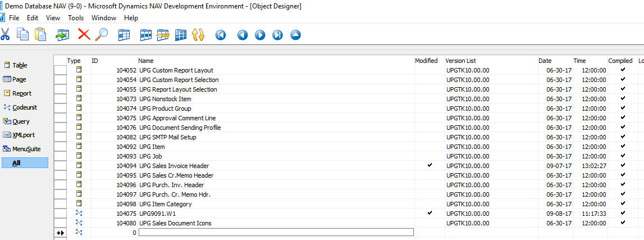Show Page objects in Object Designer
Viewport: 644px width, 240px height.
click(x=15, y=79)
